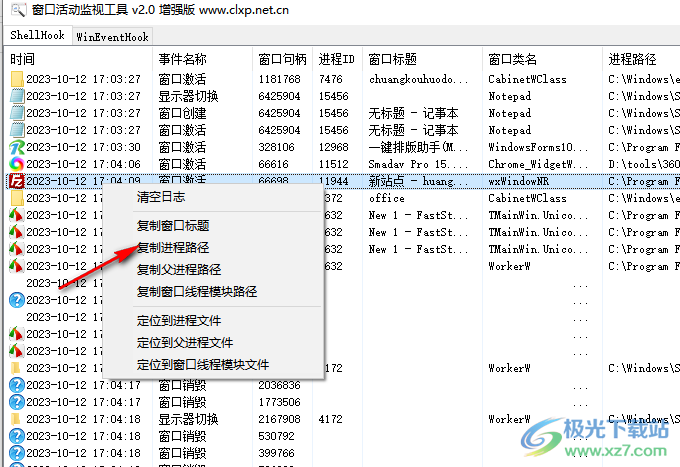
Task: Select the wxWindowNR class name cell
Action: coord(519,181)
